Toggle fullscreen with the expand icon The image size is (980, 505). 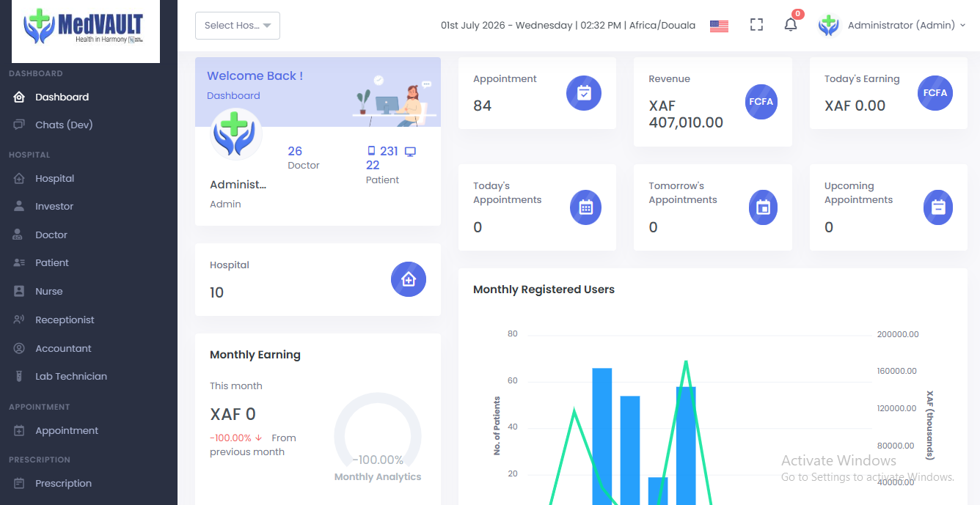[x=756, y=25]
